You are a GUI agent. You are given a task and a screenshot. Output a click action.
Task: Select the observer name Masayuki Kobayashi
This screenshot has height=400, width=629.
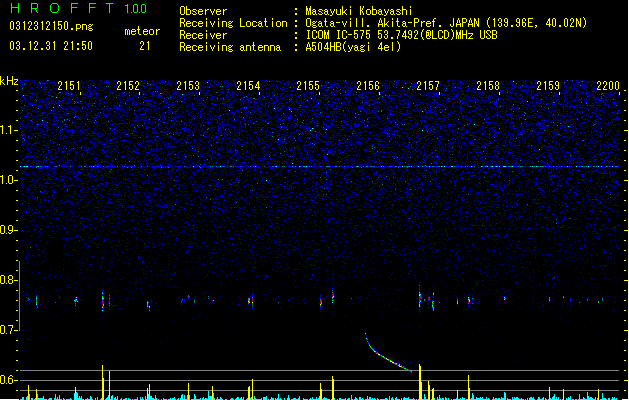pyautogui.click(x=359, y=11)
